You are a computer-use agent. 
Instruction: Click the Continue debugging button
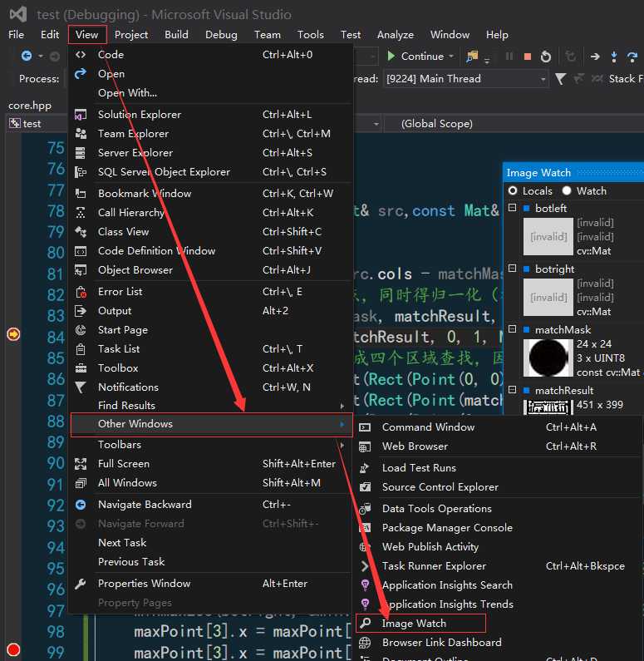point(420,57)
